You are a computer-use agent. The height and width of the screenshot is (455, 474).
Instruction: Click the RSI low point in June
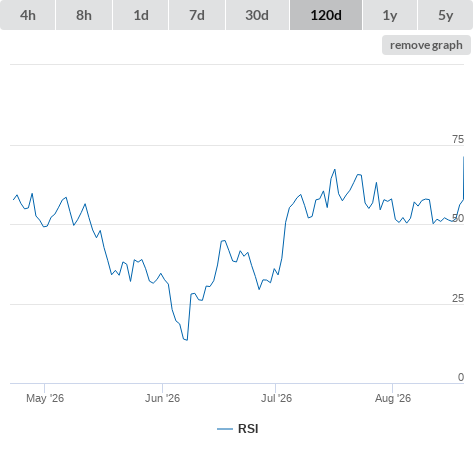pyautogui.click(x=187, y=340)
